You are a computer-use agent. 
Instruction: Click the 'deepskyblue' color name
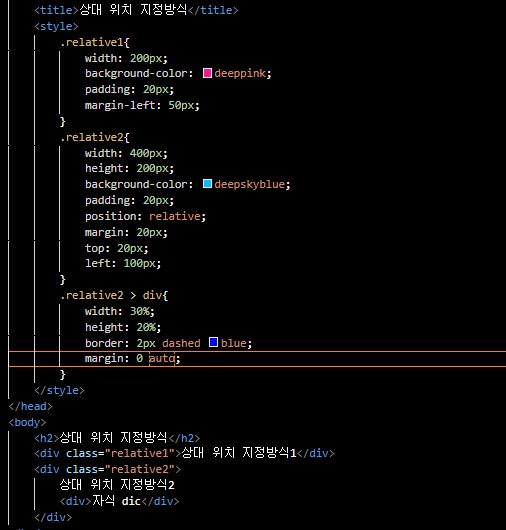pos(249,184)
